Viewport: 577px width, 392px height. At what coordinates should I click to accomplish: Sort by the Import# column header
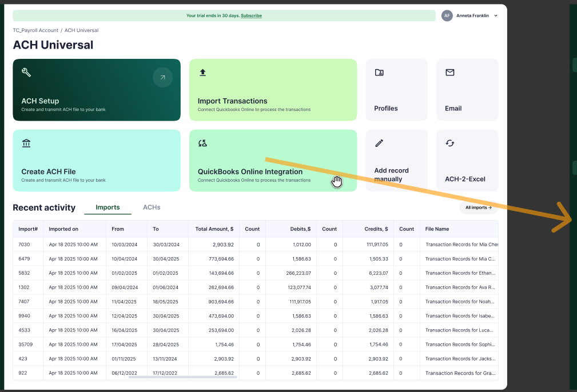click(28, 229)
